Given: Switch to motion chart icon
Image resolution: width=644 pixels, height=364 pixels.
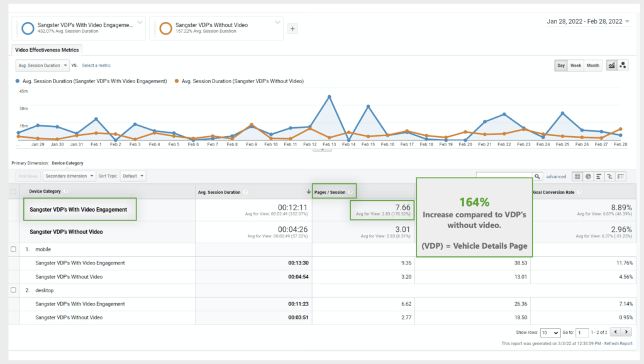Looking at the screenshot, I should click(623, 65).
